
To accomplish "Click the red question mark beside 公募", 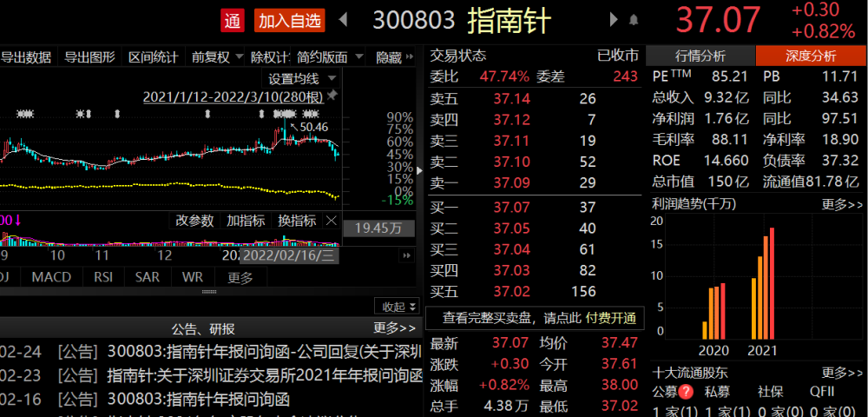I will (x=687, y=392).
